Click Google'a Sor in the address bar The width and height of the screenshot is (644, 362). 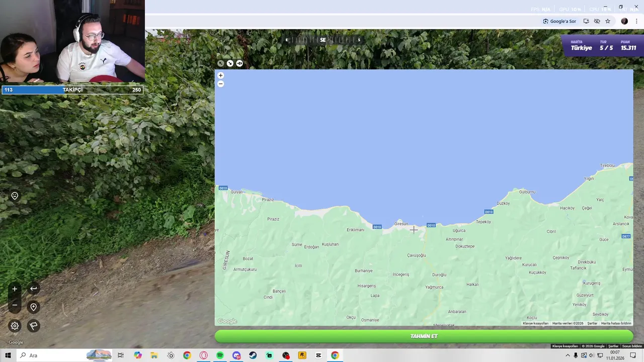559,21
